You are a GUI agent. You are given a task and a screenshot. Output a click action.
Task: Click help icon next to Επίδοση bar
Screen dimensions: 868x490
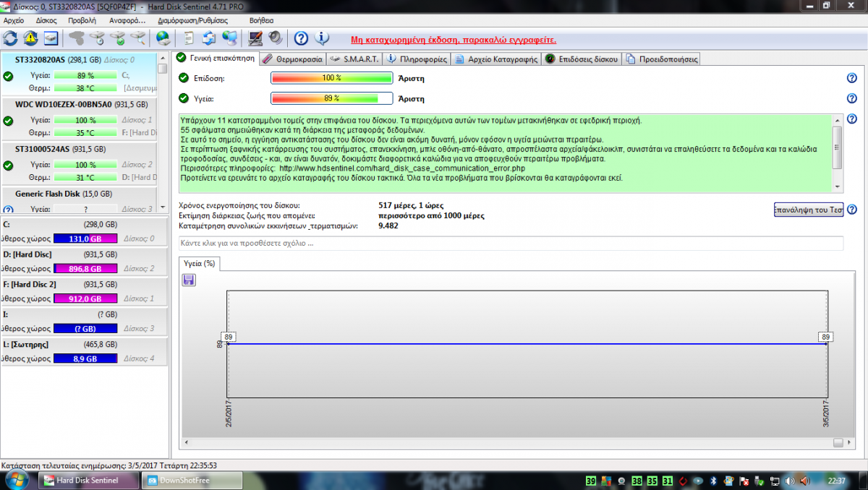point(851,78)
